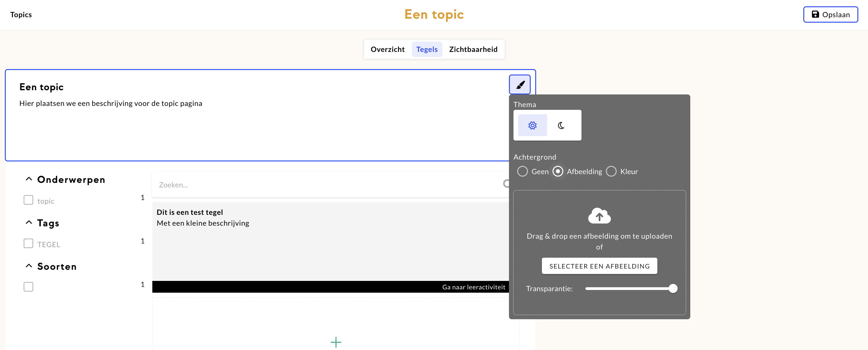
Task: Click the save disk icon in Opslaan
Action: point(815,14)
